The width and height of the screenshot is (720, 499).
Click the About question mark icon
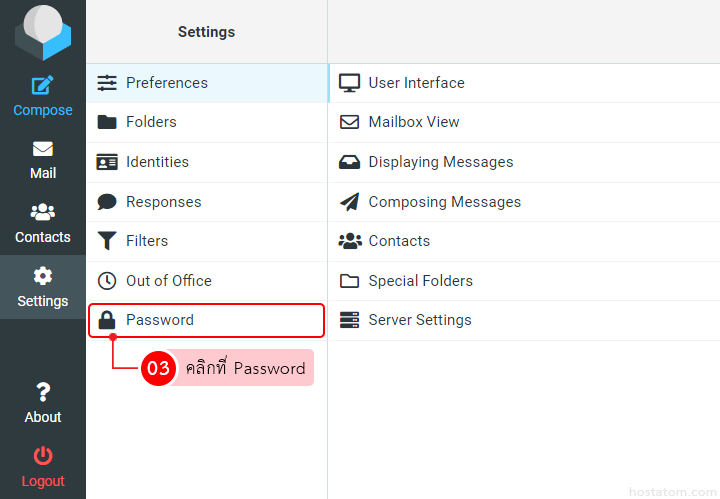[42, 392]
